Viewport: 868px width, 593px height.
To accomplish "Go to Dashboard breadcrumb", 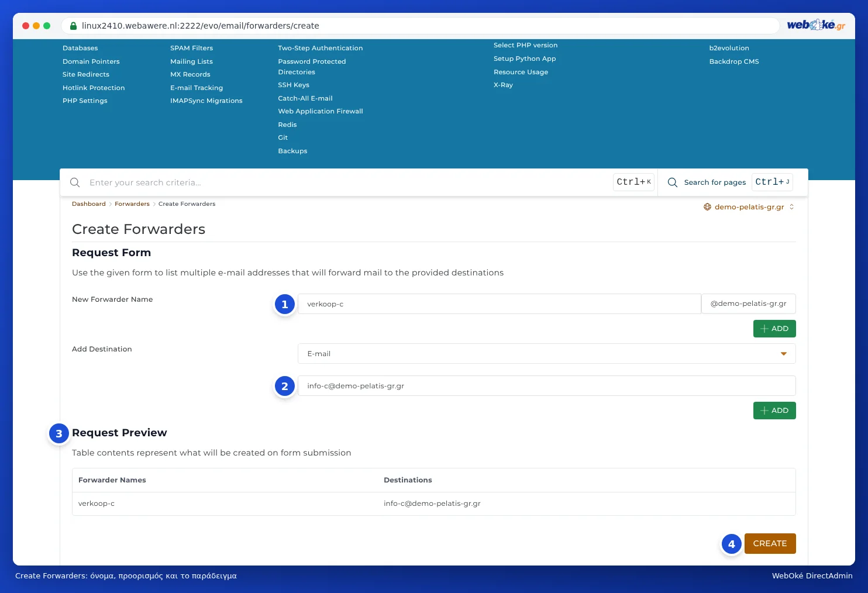I will pyautogui.click(x=89, y=204).
